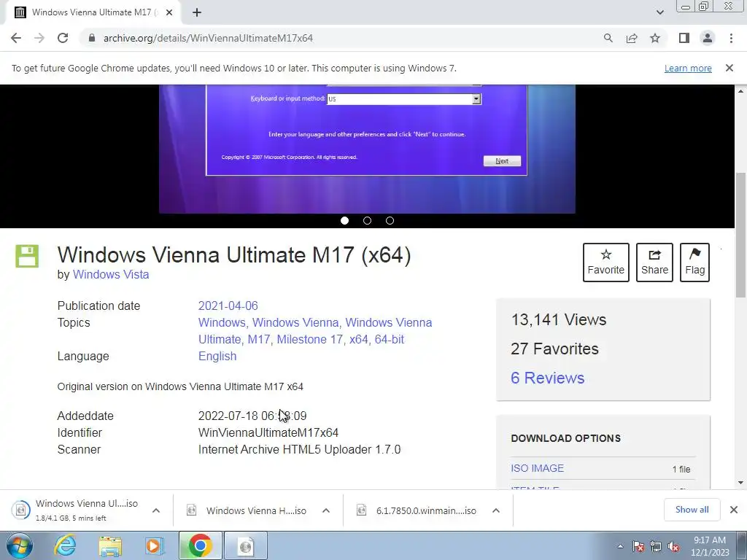Screen dimensions: 747x560
Task: Click the forward navigation arrow
Action: pyautogui.click(x=39, y=38)
